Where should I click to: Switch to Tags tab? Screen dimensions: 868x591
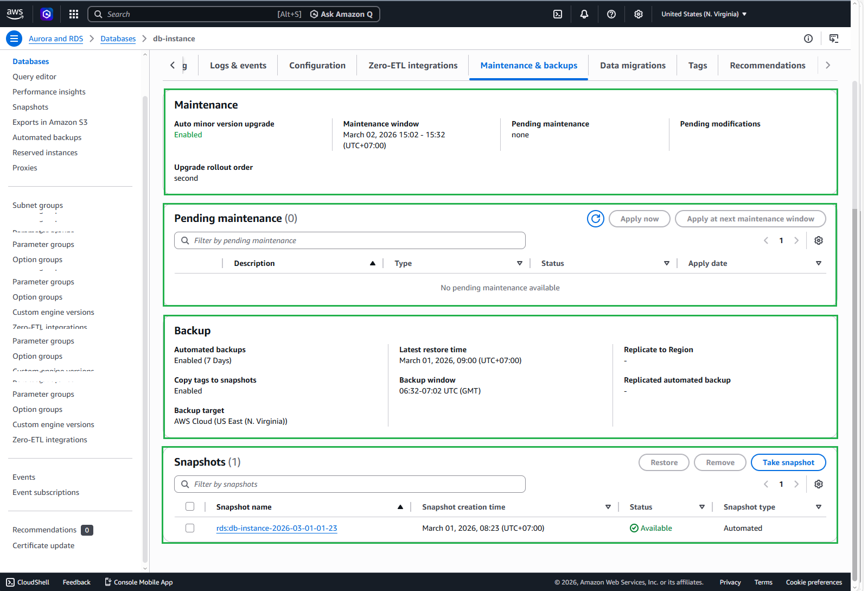tap(698, 65)
